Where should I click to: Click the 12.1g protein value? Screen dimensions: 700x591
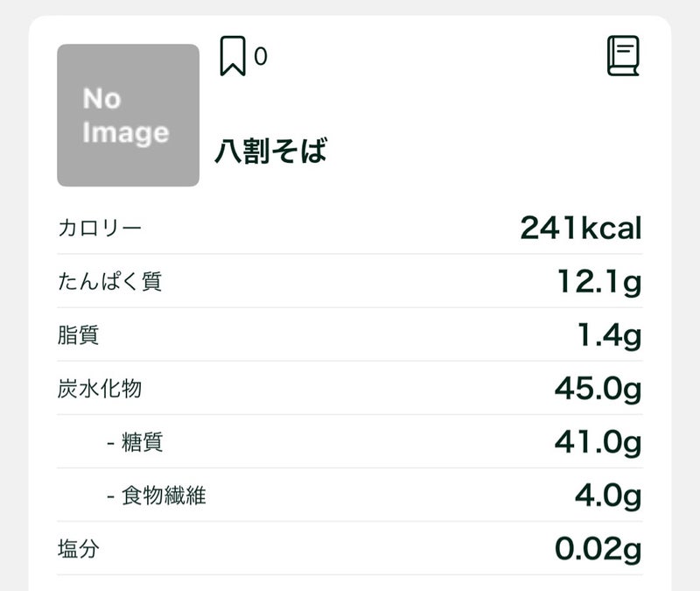pos(599,282)
